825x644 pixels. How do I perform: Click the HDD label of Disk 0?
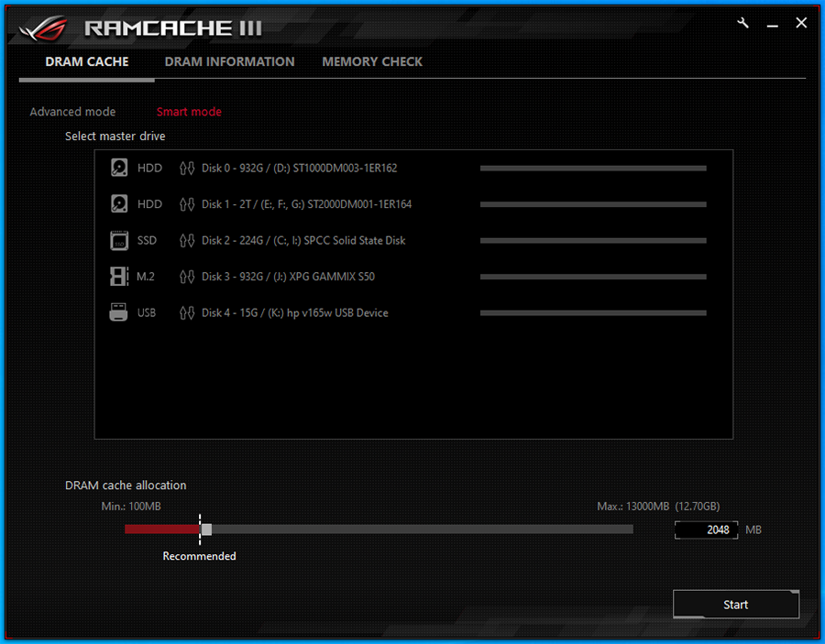149,169
